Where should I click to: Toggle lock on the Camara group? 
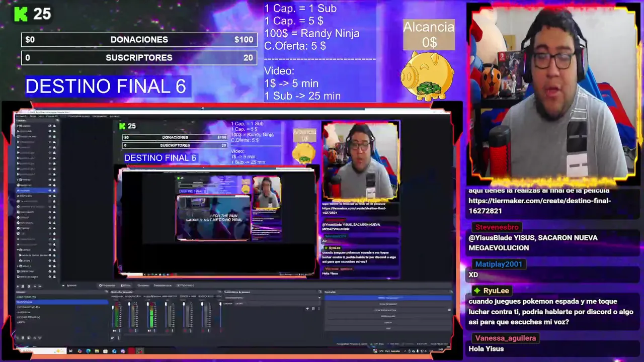click(x=54, y=250)
